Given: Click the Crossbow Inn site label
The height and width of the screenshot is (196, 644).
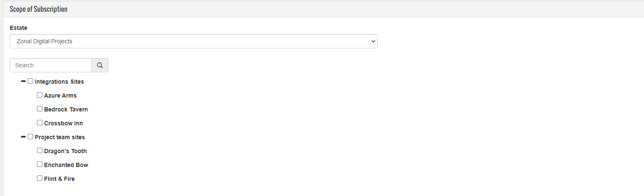Looking at the screenshot, I should pyautogui.click(x=63, y=123).
